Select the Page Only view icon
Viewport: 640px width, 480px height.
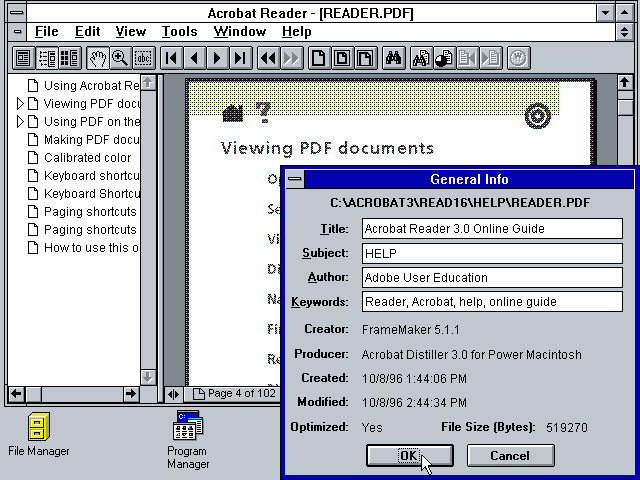click(23, 58)
